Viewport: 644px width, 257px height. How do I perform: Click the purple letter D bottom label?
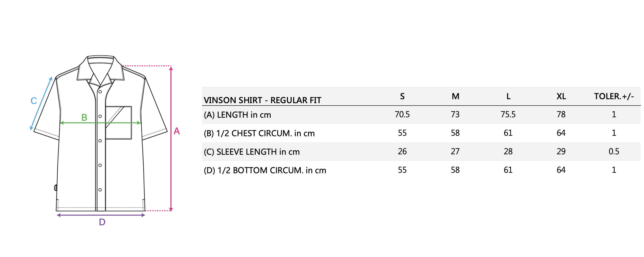point(102,222)
